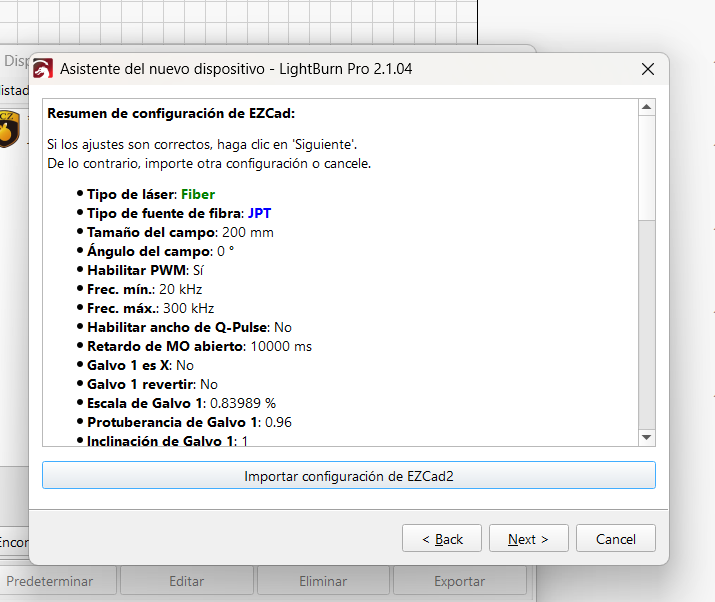Click the 'Tipo de fuente de fibra: JPT' line
The height and width of the screenshot is (602, 715).
click(179, 213)
